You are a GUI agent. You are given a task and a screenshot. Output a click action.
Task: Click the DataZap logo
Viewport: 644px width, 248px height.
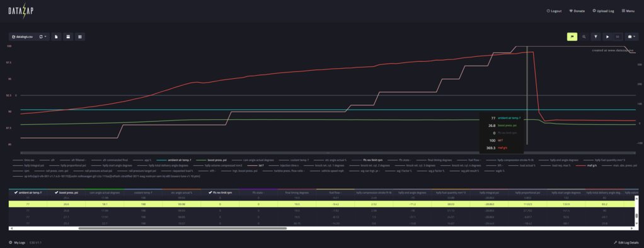(21, 11)
